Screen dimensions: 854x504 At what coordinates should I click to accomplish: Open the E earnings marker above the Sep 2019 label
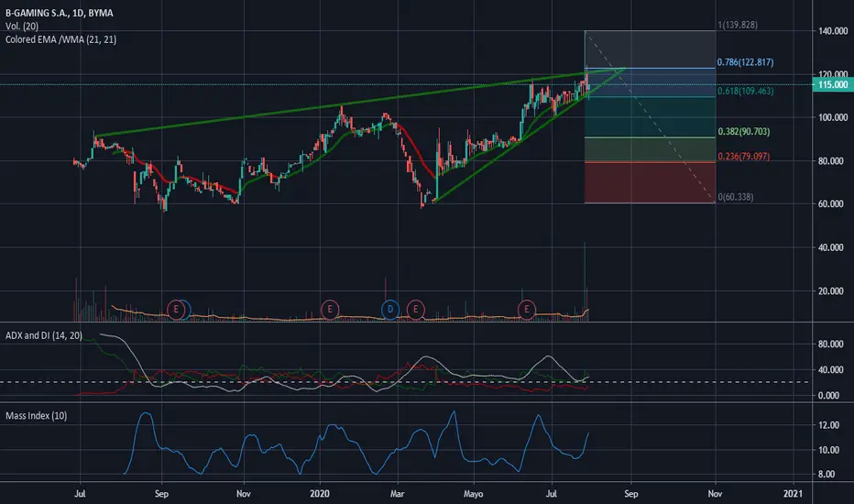[x=176, y=310]
